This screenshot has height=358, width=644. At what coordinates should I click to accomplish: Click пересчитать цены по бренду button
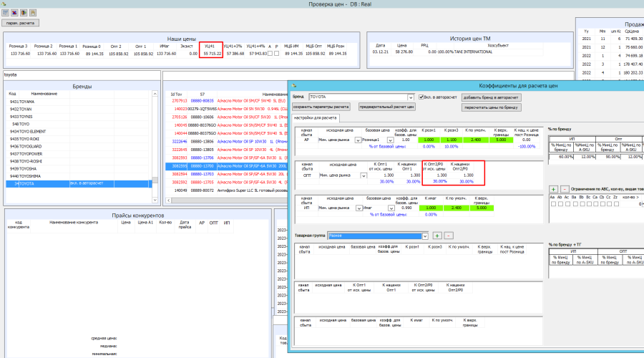point(491,107)
